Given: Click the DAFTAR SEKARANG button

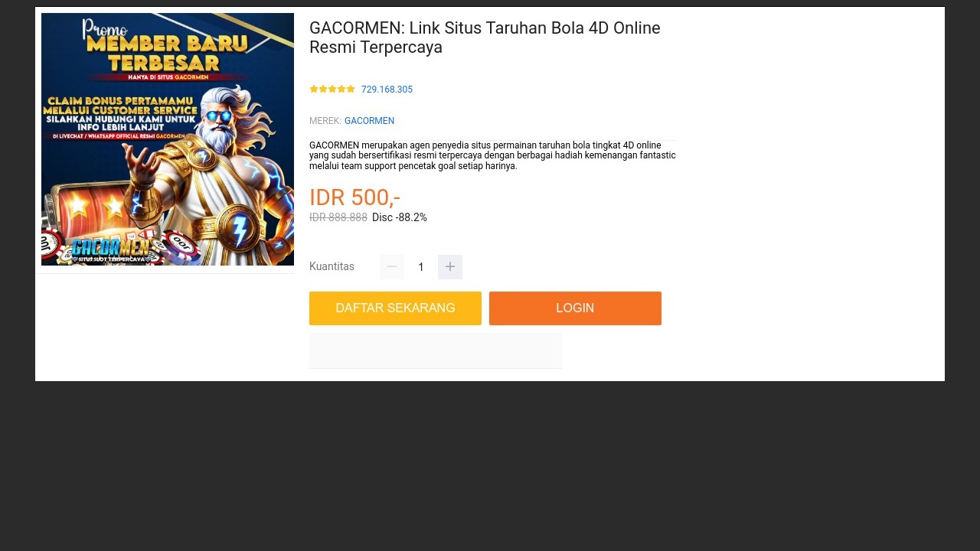Looking at the screenshot, I should click(x=395, y=308).
